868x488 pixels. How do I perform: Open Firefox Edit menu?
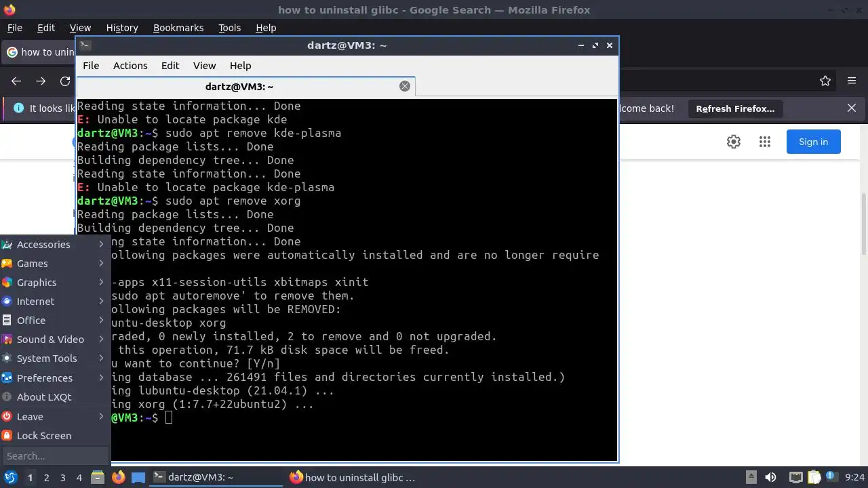[x=46, y=28]
